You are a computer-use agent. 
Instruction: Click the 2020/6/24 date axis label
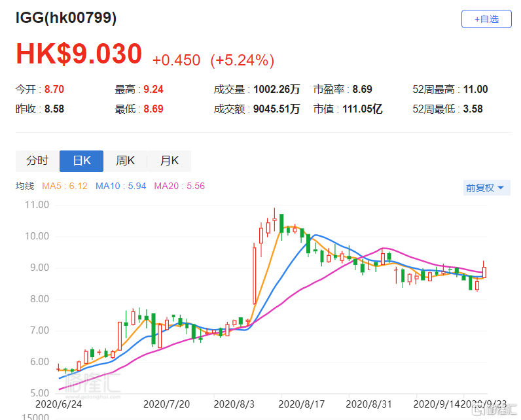click(x=58, y=404)
